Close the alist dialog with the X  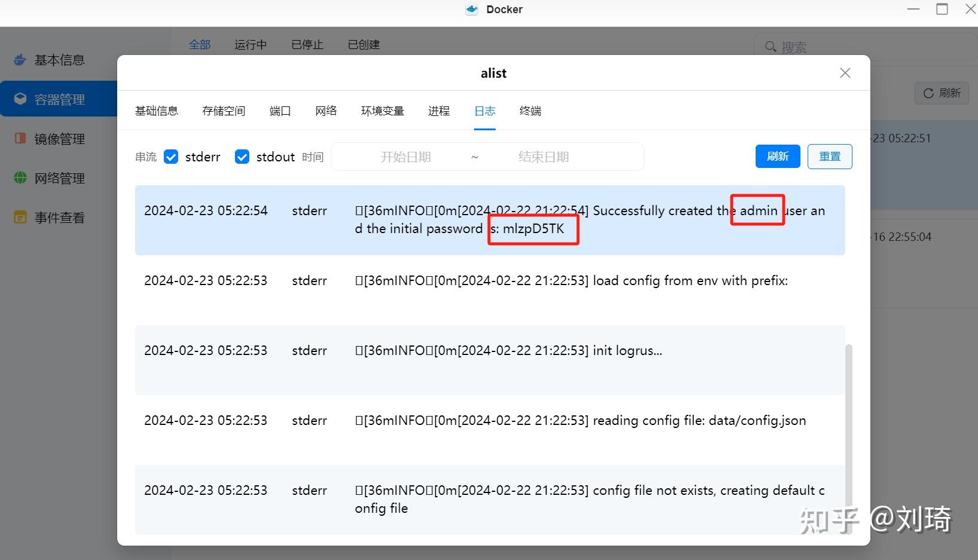coord(845,72)
